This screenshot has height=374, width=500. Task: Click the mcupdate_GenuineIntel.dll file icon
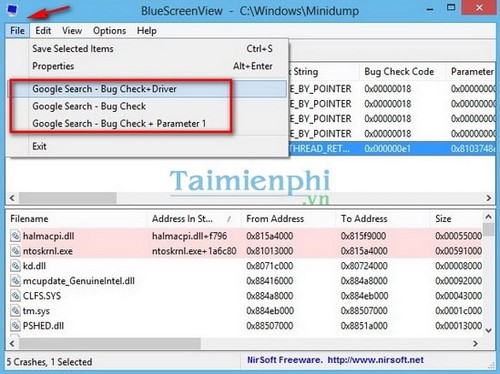coord(15,281)
